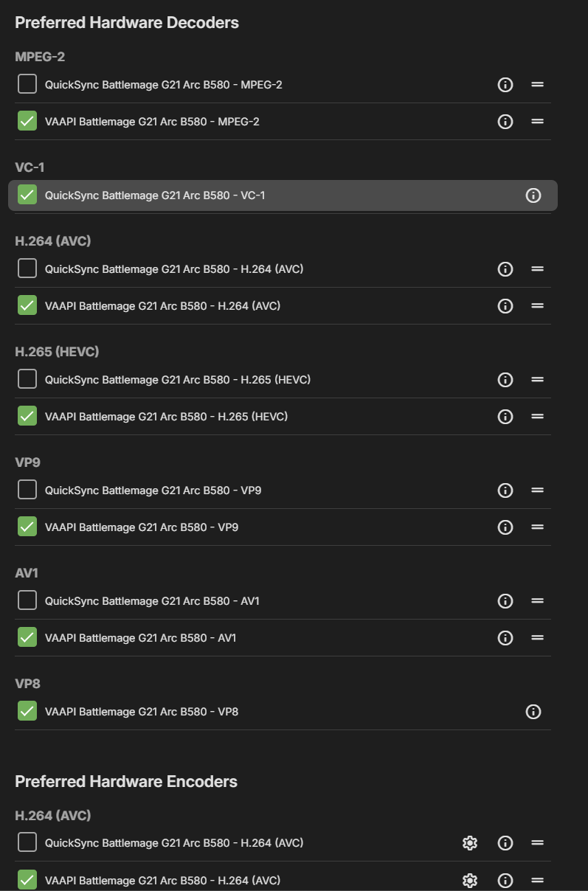Viewport: 588px width, 891px height.
Task: Click the VAAPI VP8 decoder row text
Action: pyautogui.click(x=142, y=712)
